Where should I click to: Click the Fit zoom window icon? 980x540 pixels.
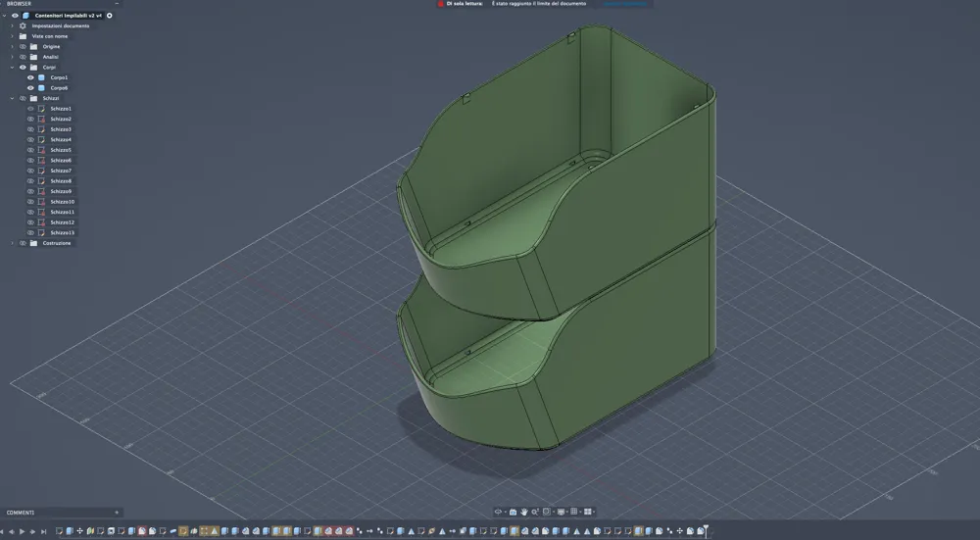546,512
